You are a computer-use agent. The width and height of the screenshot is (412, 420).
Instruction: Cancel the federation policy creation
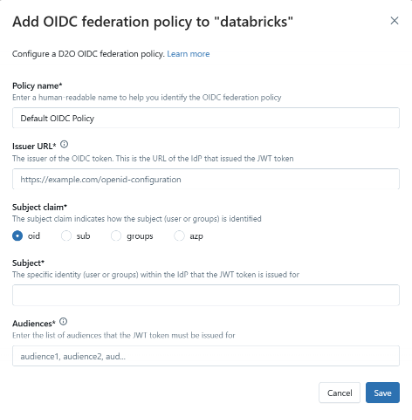click(340, 393)
